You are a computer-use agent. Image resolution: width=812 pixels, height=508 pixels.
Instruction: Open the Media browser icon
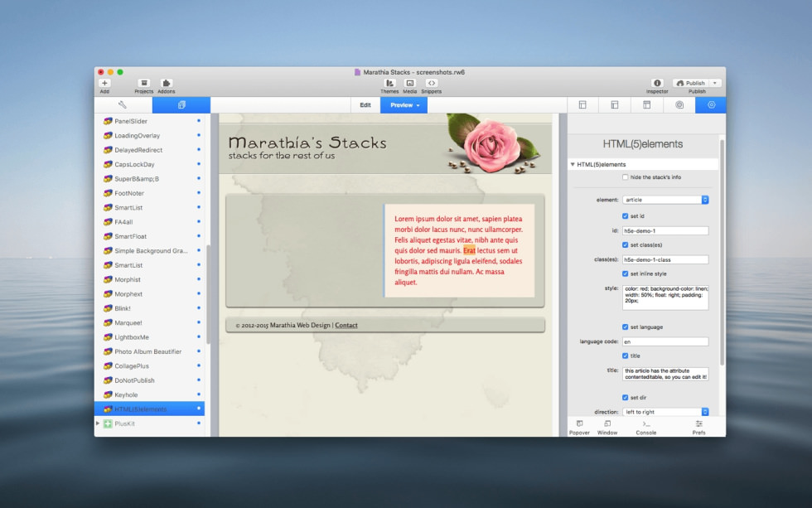(409, 83)
